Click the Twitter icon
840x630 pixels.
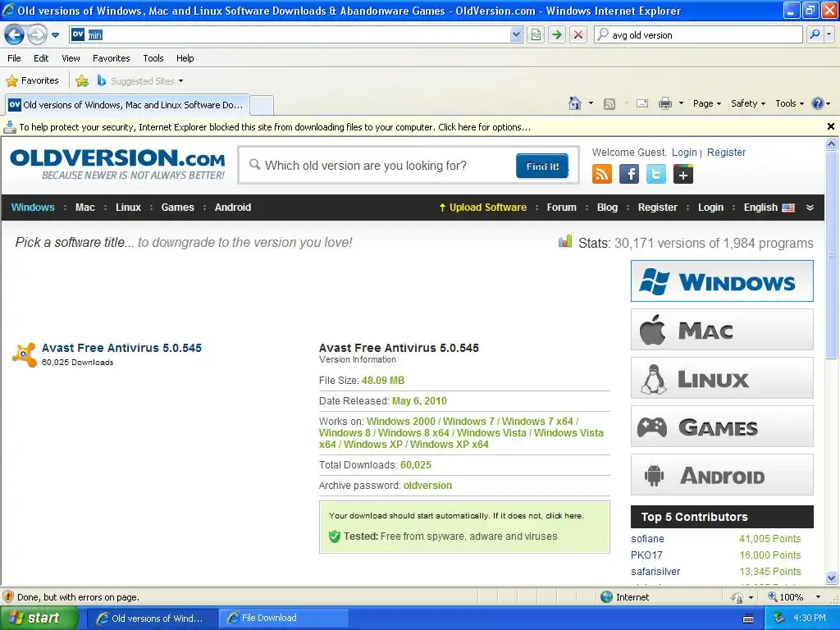pos(655,174)
